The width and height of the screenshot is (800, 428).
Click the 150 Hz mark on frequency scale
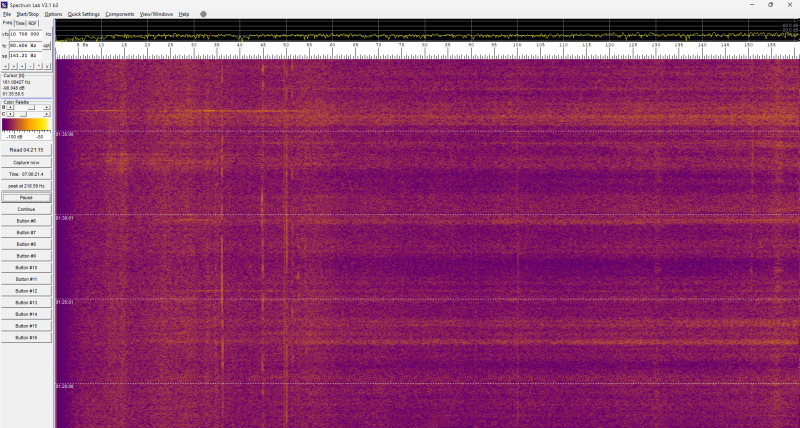pyautogui.click(x=748, y=45)
